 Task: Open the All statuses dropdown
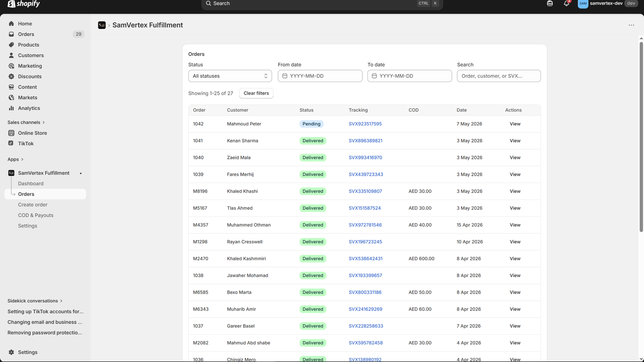[x=230, y=76]
